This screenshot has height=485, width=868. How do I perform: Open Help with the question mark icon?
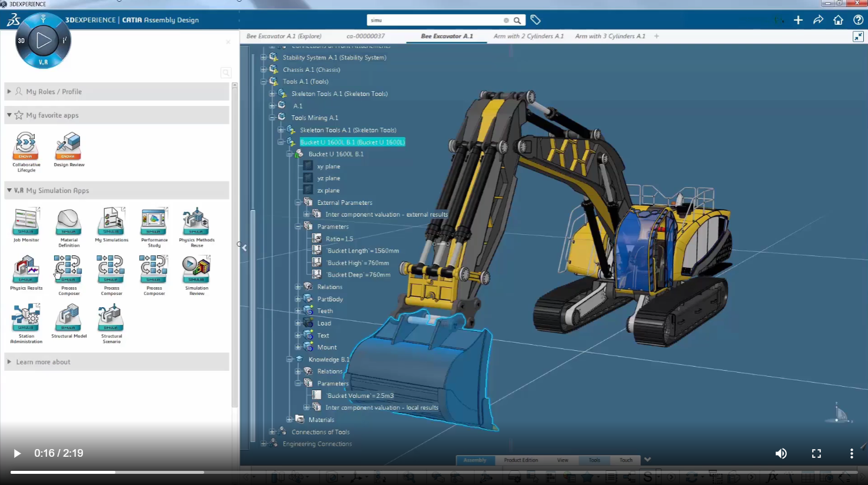(858, 20)
